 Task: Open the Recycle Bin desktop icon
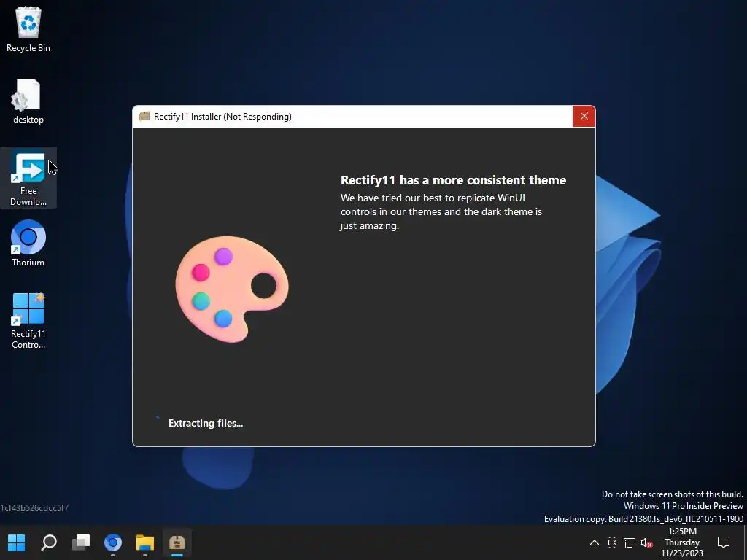[28, 29]
